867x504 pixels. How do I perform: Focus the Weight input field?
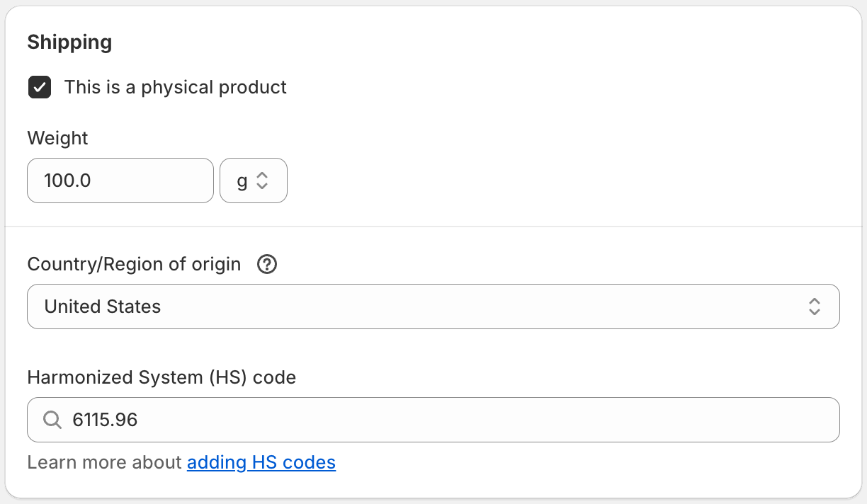tap(120, 181)
